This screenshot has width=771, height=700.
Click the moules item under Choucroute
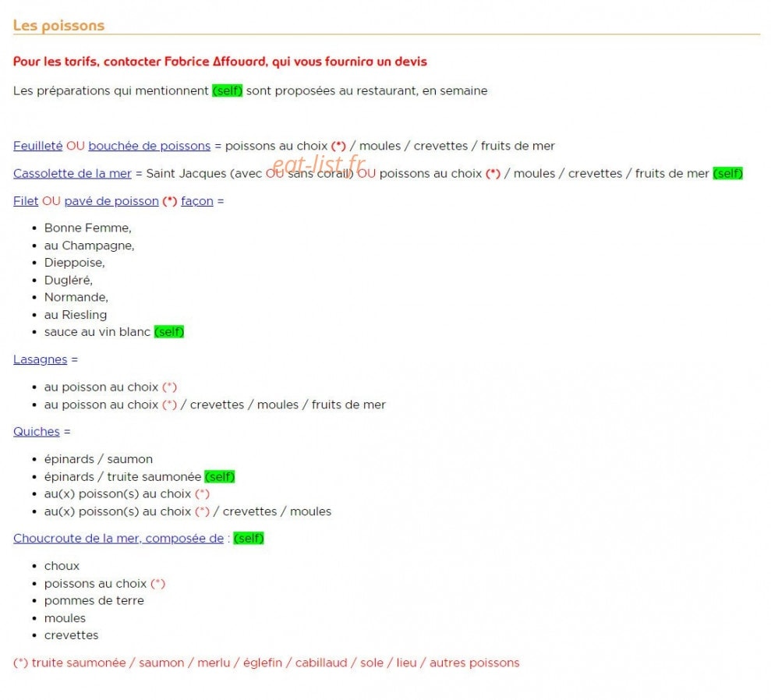click(x=65, y=618)
